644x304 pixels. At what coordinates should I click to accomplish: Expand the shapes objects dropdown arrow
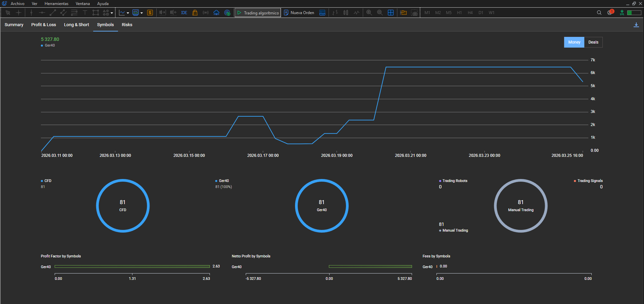click(112, 13)
